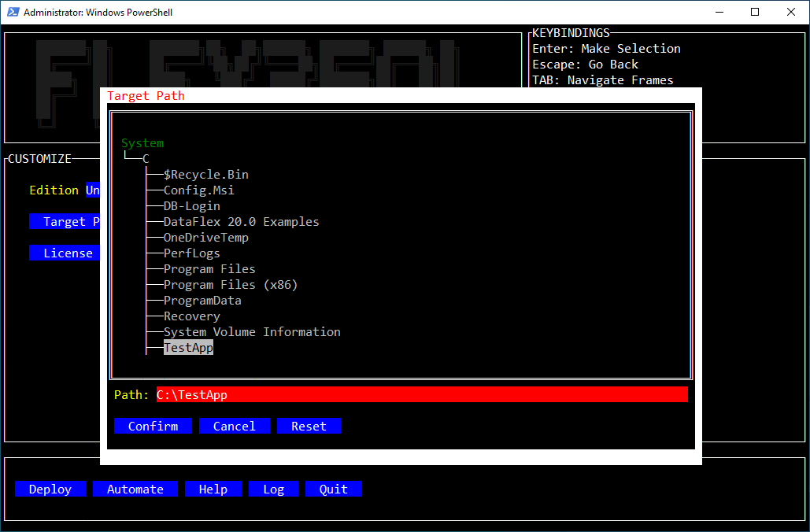Maximize the PowerShell window
The width and height of the screenshot is (810, 532).
click(x=755, y=13)
